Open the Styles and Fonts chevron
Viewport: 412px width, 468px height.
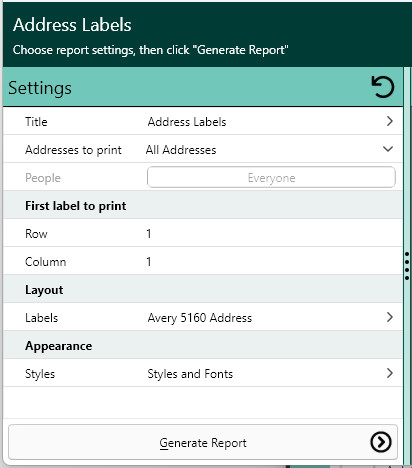tap(389, 373)
